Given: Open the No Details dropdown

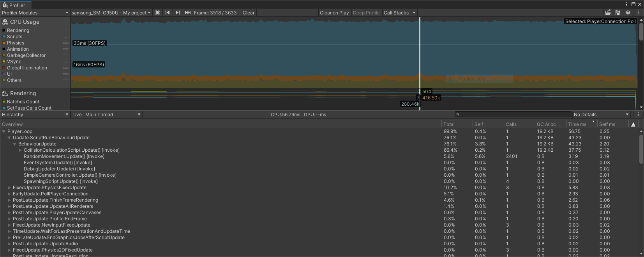Looking at the screenshot, I should pyautogui.click(x=602, y=115).
